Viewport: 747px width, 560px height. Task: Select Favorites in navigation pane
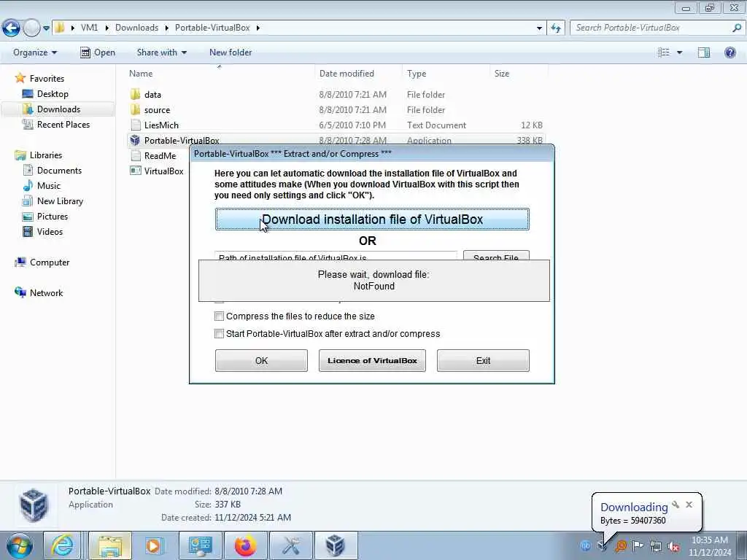[x=47, y=79]
